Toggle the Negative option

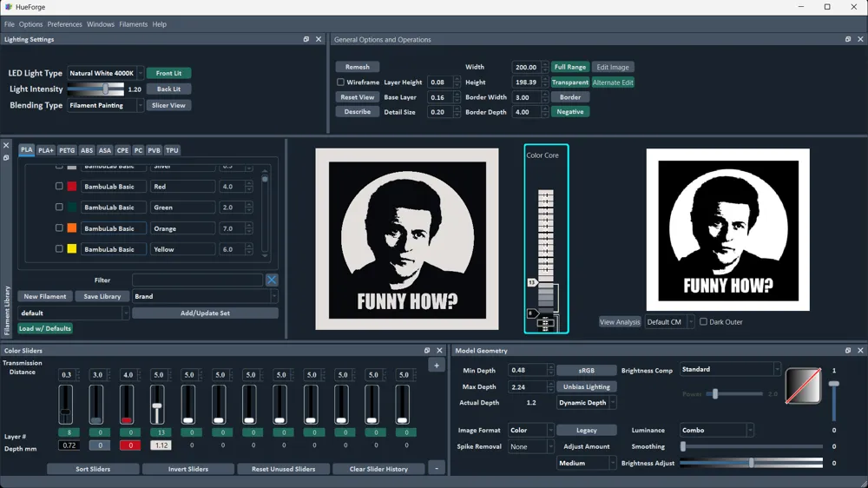[x=569, y=112]
